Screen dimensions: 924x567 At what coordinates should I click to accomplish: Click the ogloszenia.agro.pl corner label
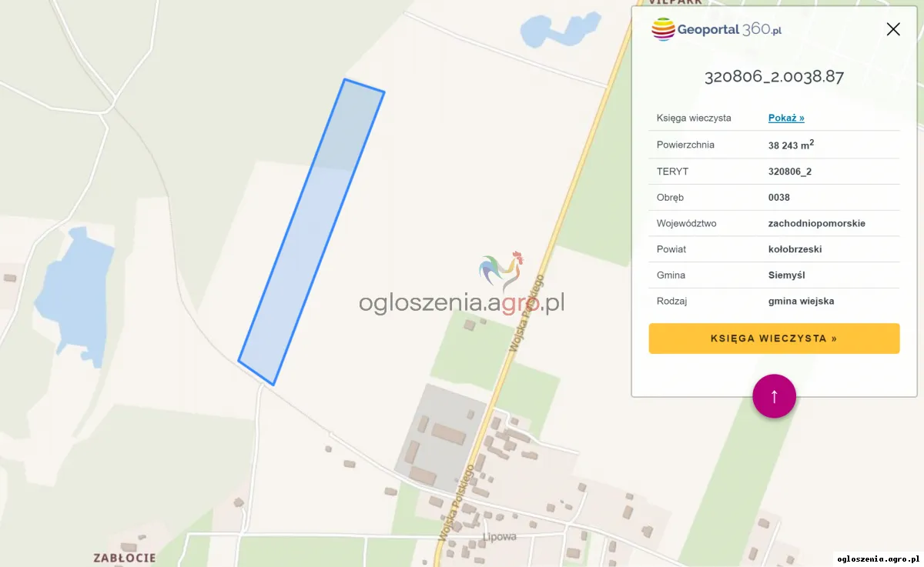878,559
